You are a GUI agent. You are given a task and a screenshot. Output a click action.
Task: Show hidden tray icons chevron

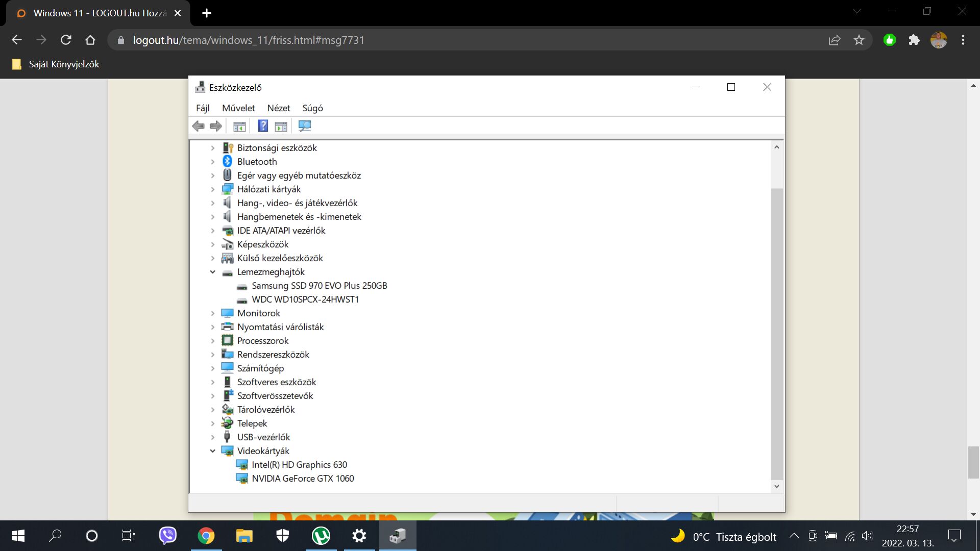click(x=794, y=536)
